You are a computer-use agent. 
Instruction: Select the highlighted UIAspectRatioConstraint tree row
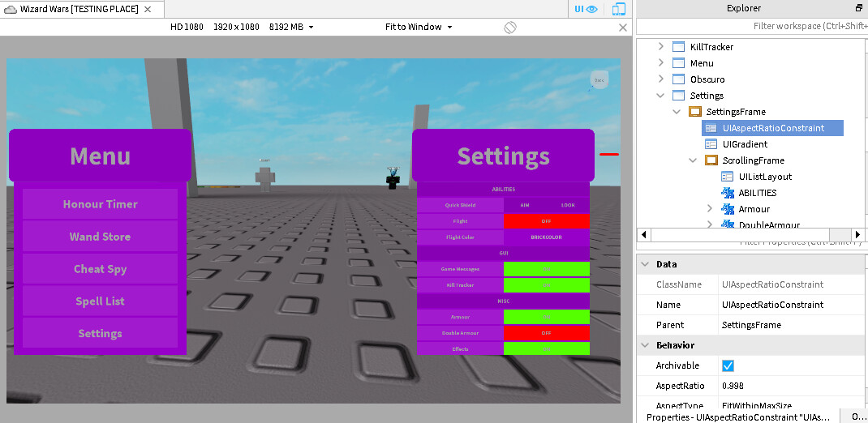coord(773,128)
